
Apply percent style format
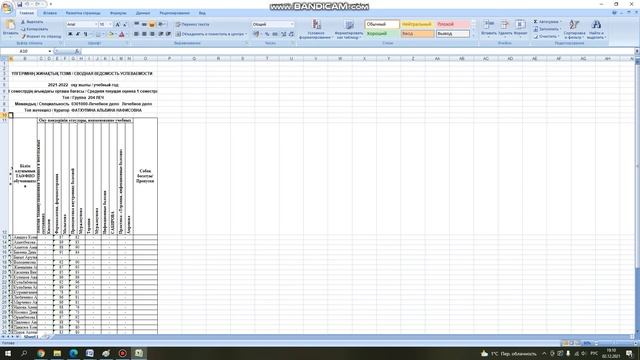(x=267, y=34)
